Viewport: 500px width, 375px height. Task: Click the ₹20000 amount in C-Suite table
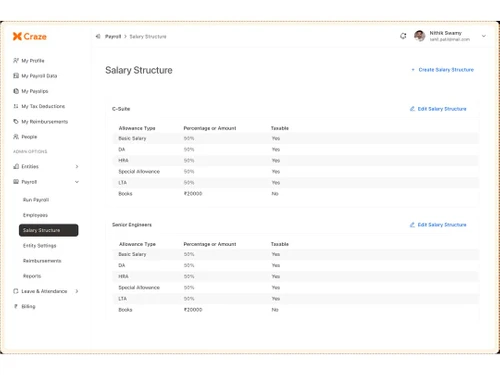coord(193,194)
